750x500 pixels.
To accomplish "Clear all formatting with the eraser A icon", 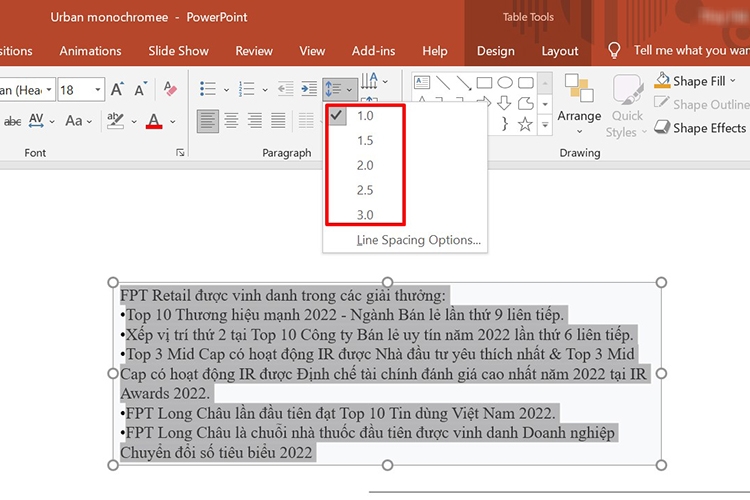I will pos(170,89).
